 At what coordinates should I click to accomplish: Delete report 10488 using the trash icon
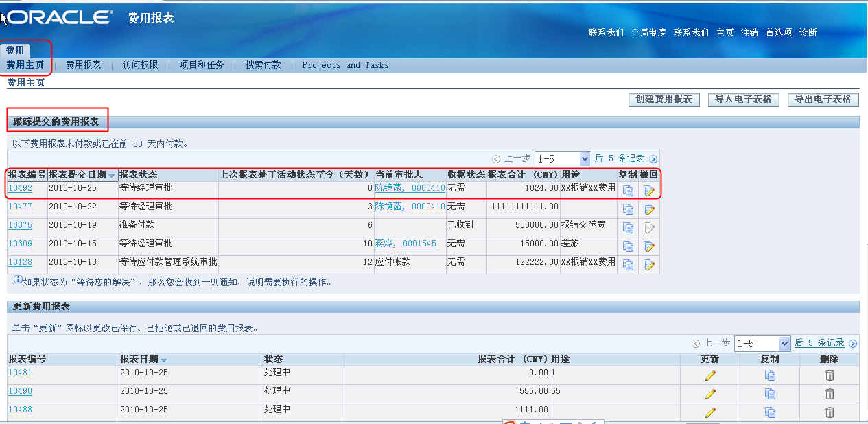click(830, 412)
